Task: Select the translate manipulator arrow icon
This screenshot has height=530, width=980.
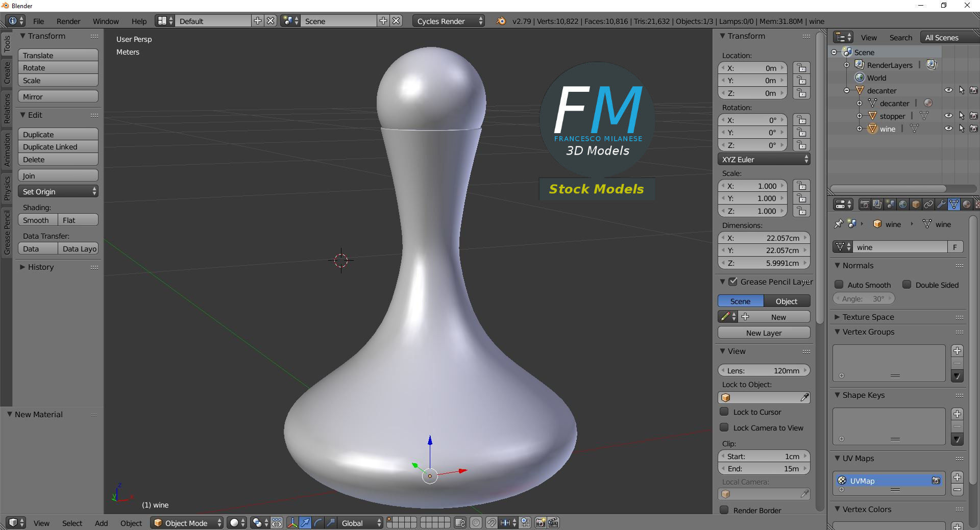Action: point(305,523)
